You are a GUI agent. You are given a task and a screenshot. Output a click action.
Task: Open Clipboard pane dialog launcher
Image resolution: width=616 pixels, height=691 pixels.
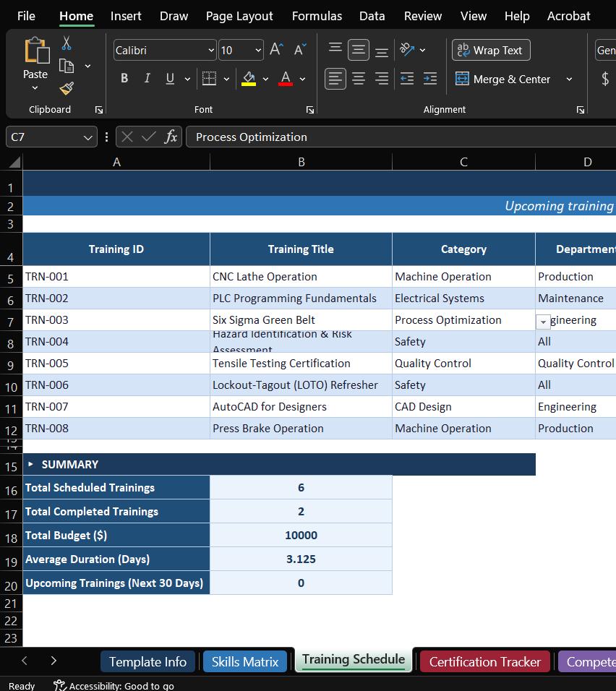pyautogui.click(x=99, y=110)
